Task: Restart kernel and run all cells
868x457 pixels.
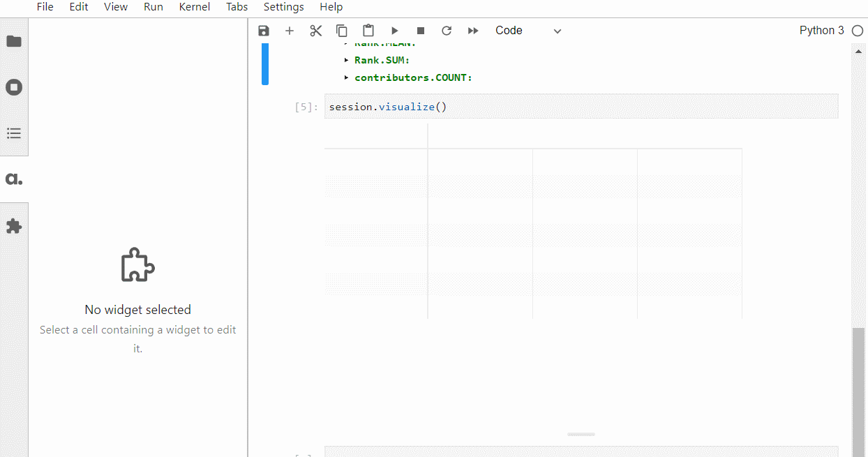Action: coord(473,31)
